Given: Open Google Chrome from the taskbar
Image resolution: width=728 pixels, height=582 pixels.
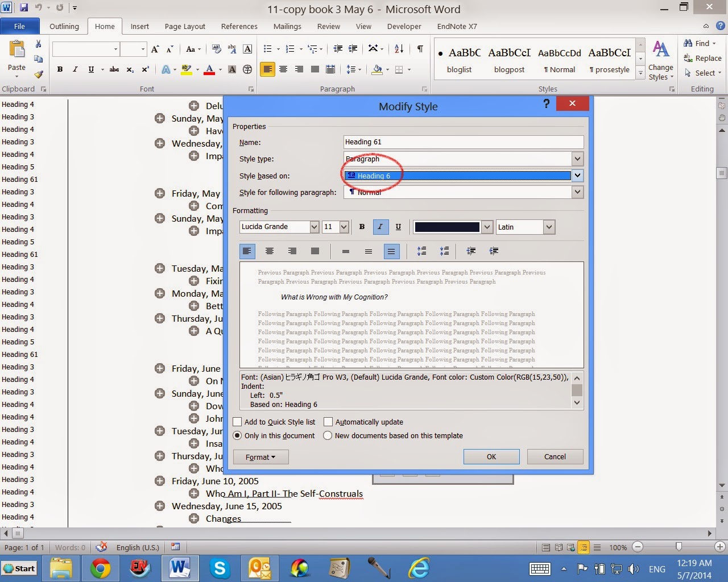Looking at the screenshot, I should coord(100,568).
